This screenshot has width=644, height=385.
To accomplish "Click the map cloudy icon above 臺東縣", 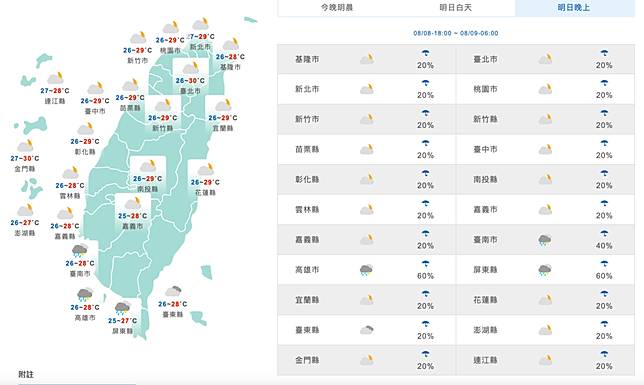I will 173,291.
